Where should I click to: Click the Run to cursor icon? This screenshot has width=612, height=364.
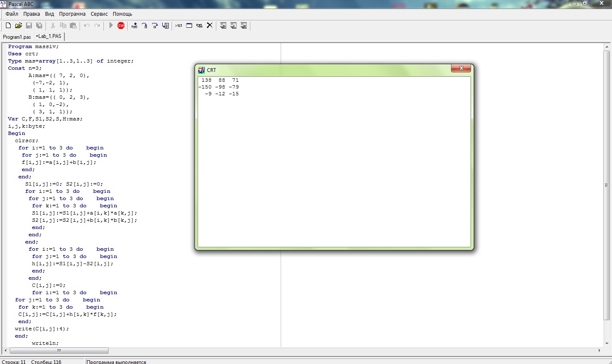pyautogui.click(x=165, y=26)
